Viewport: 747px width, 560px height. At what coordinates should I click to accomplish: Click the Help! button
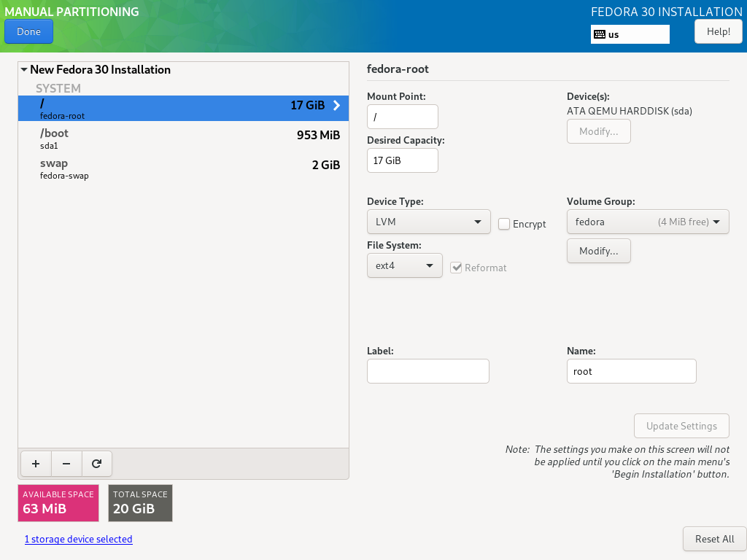click(x=719, y=31)
